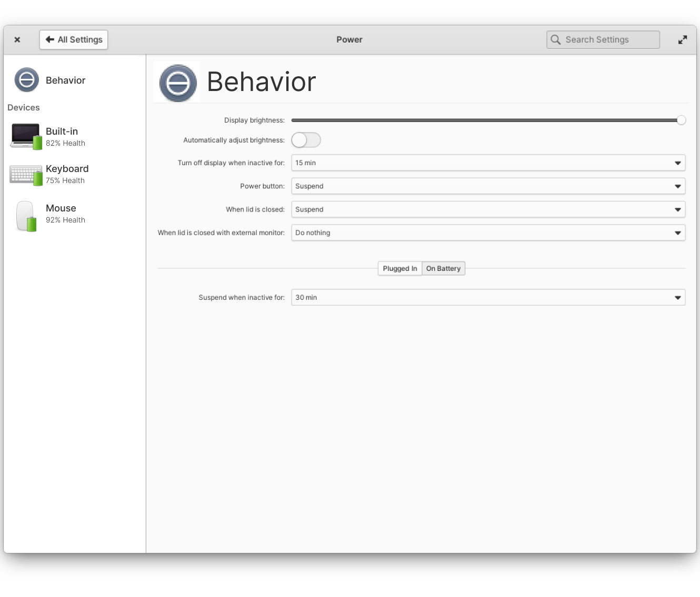Click the fullscreen expand icon in header
This screenshot has width=700, height=597.
point(683,39)
